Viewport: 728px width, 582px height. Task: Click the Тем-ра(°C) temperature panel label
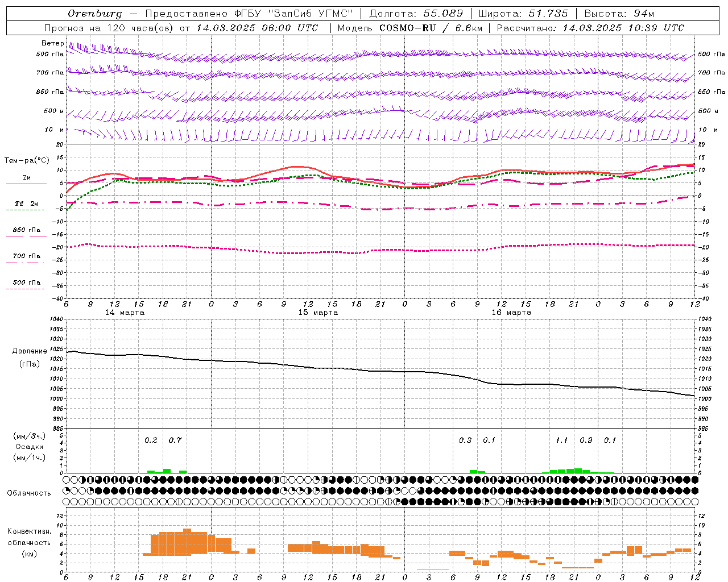[x=27, y=161]
